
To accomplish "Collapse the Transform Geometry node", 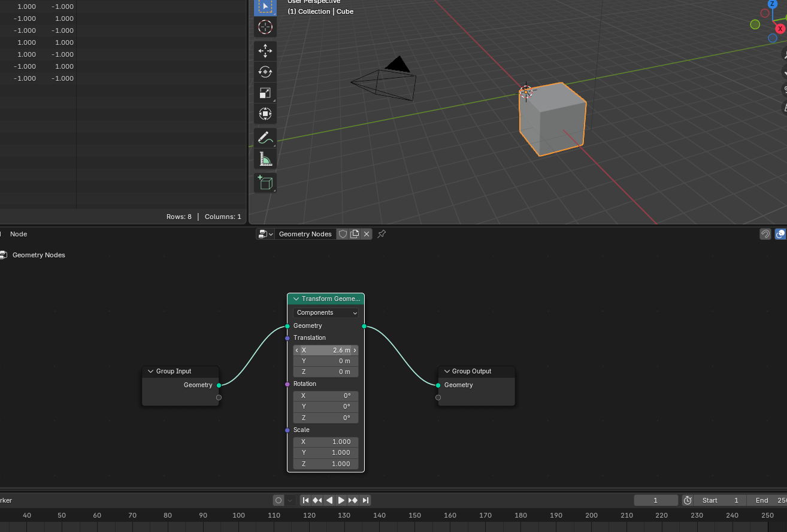I will point(296,299).
